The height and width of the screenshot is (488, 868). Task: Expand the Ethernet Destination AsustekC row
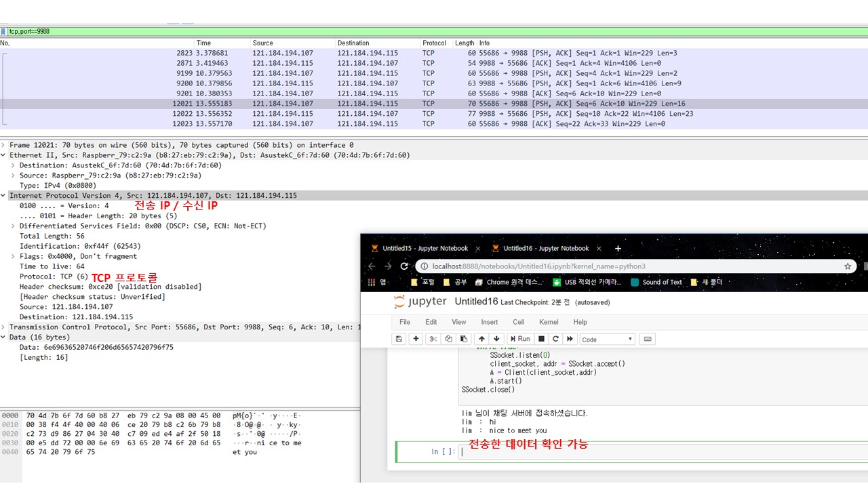[14, 165]
